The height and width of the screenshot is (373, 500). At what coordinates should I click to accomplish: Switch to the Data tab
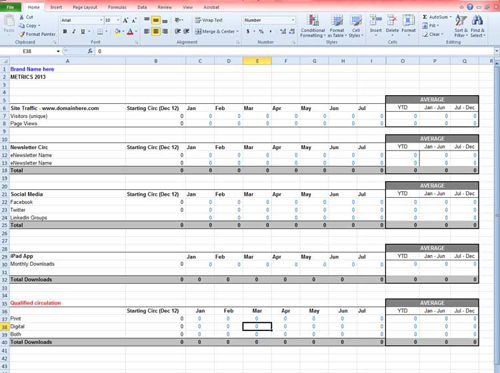point(142,7)
